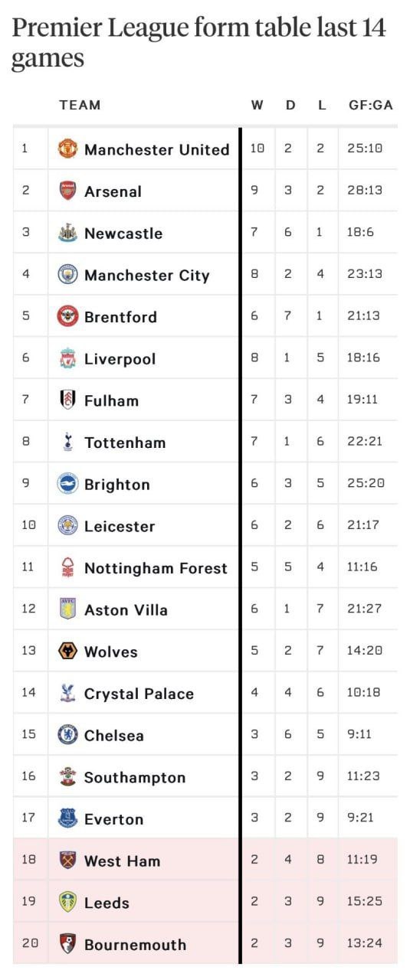Click the Leeds crest icon

click(68, 903)
